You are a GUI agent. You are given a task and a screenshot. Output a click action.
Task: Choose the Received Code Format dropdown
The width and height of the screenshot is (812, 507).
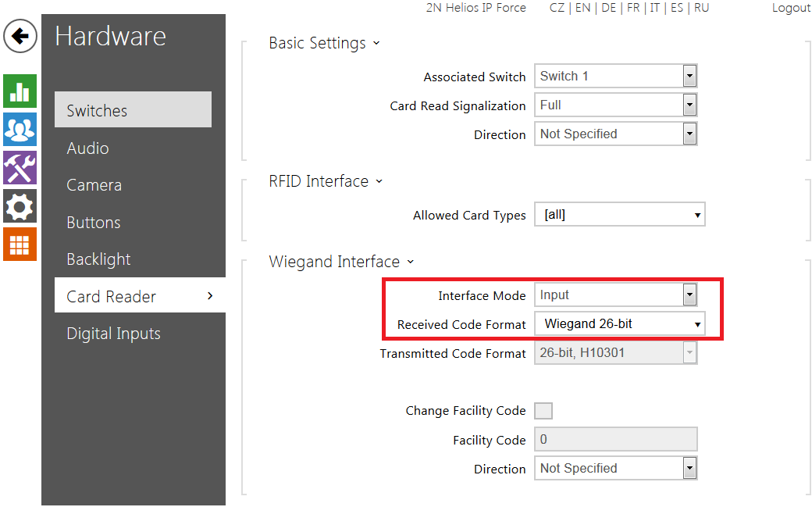619,323
